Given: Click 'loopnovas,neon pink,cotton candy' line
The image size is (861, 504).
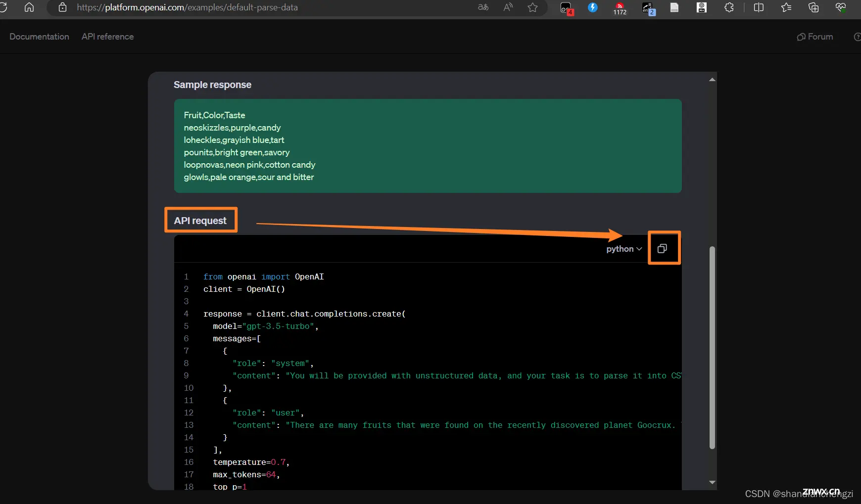Looking at the screenshot, I should pos(249,165).
